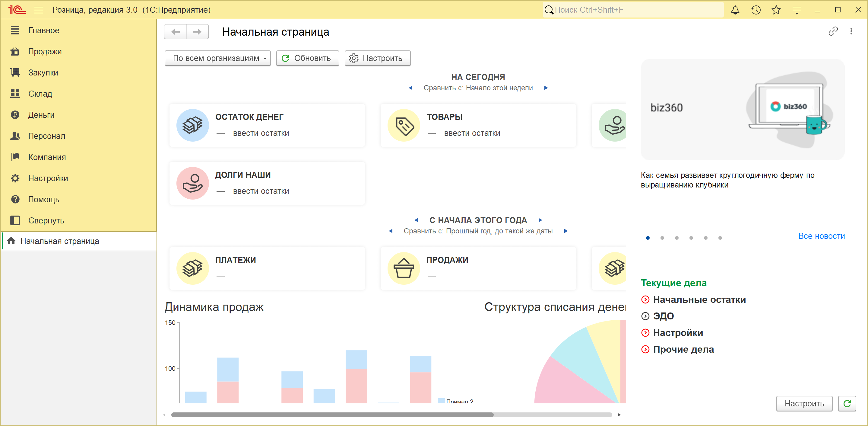
Task: Click into the Поиск Ctrl+Shift+F search field
Action: pyautogui.click(x=638, y=10)
